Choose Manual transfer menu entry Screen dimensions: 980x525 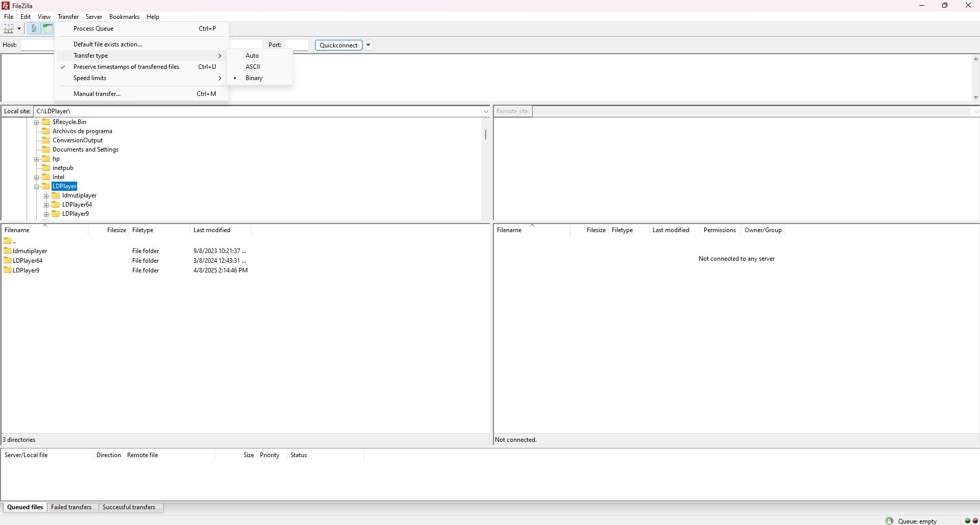[x=141, y=94]
